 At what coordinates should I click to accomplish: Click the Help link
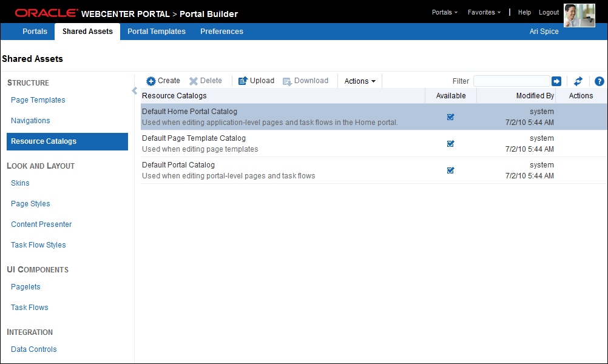coord(524,12)
